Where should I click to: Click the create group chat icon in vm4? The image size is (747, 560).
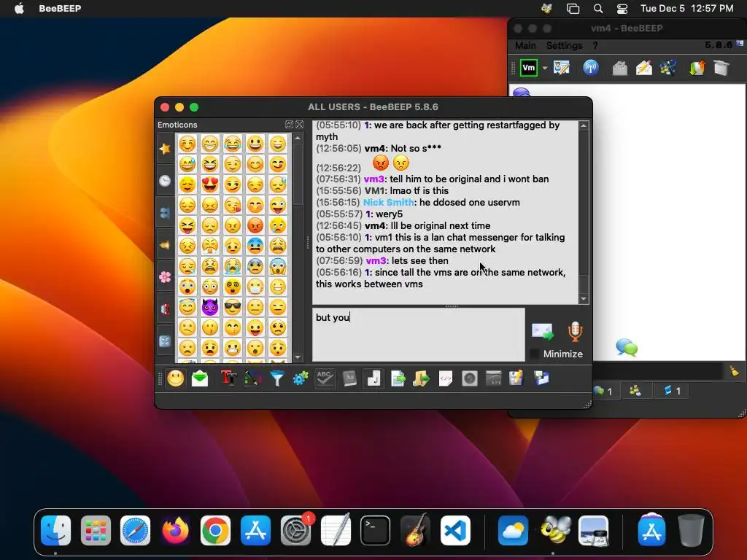[x=668, y=68]
